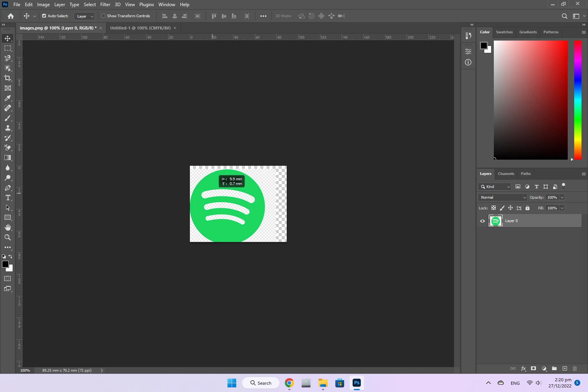Select the Brush tool

(x=8, y=118)
